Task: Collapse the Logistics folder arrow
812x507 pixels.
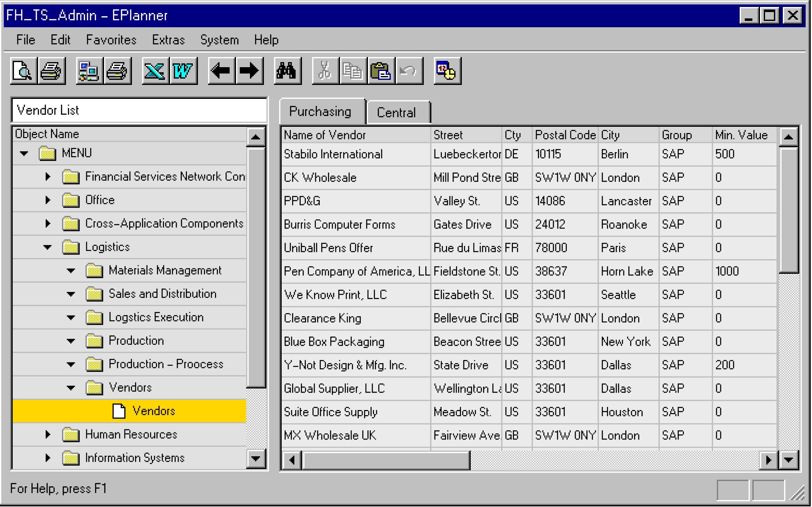Action: (48, 247)
